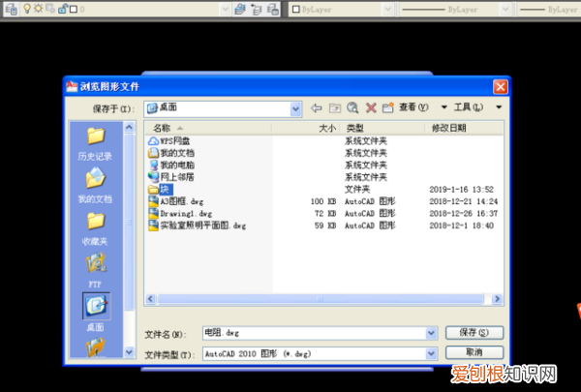Open the ByLayer lineweight control on right
The width and height of the screenshot is (581, 392).
pyautogui.click(x=549, y=10)
